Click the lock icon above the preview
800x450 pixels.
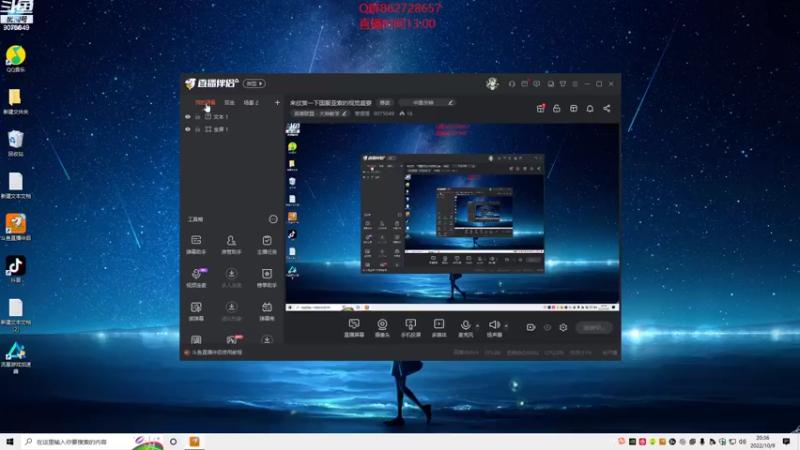(x=557, y=108)
